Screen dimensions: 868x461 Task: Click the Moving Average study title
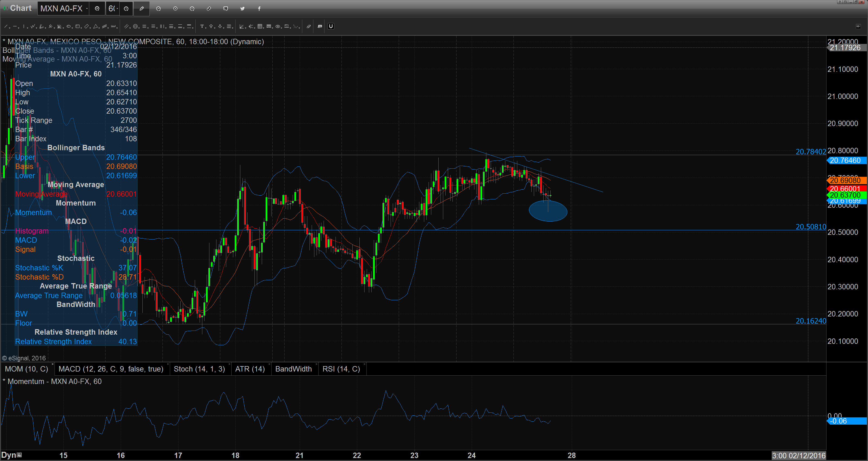click(x=57, y=59)
